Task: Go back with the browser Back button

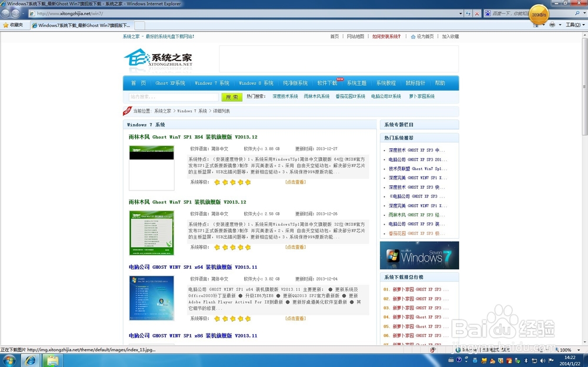Action: pos(5,14)
